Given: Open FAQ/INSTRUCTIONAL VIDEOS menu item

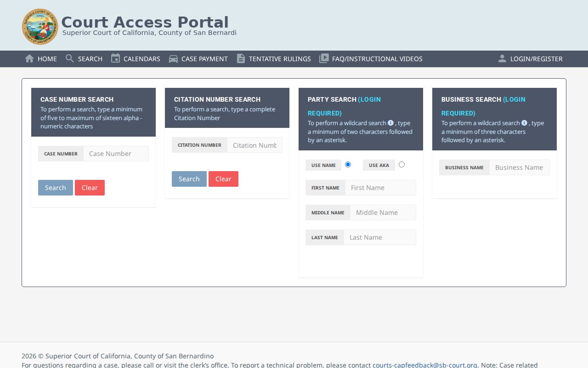Looking at the screenshot, I should coord(371,59).
